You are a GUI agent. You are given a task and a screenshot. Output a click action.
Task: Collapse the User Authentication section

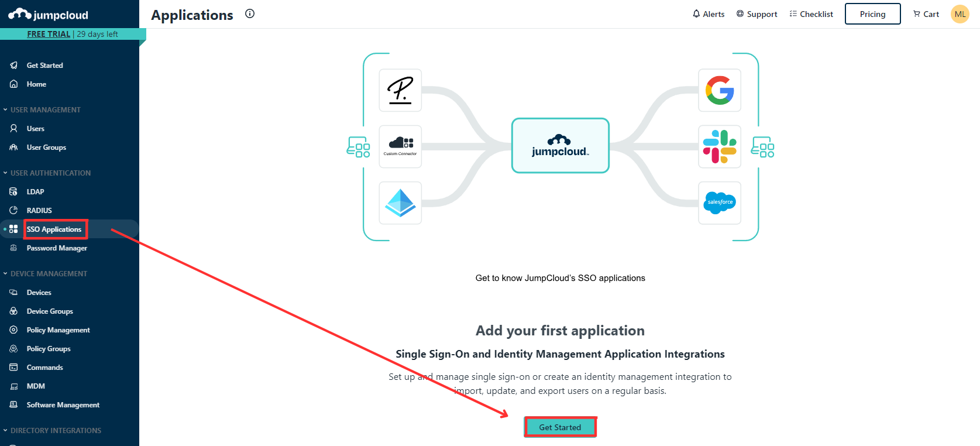(x=5, y=173)
